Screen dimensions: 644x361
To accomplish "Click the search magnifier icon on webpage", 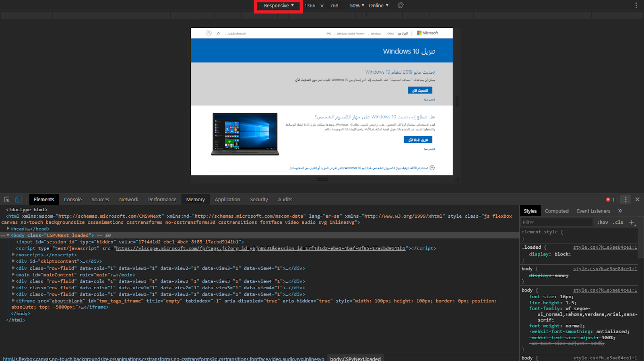I will click(218, 33).
